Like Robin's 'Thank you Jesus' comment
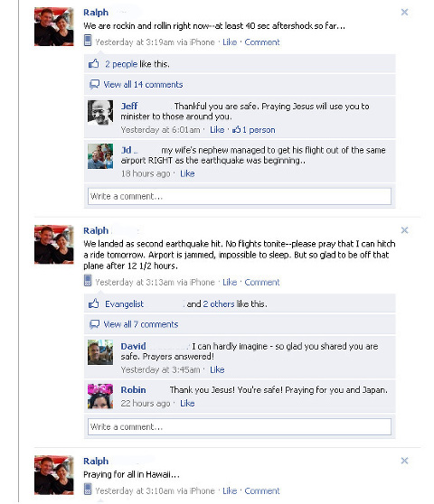This screenshot has height=504, width=434. point(187,403)
